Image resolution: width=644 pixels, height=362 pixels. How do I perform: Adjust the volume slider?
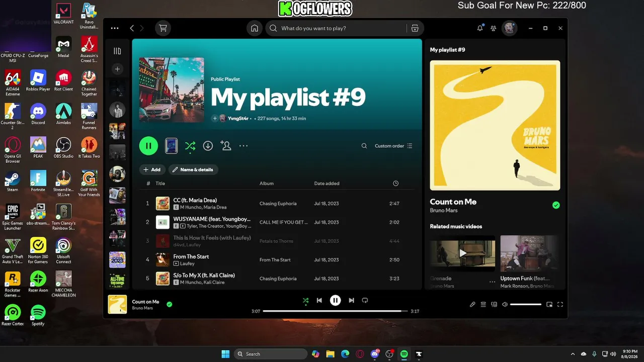[526, 304]
